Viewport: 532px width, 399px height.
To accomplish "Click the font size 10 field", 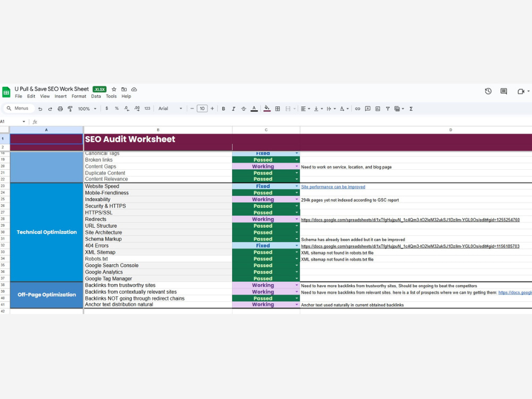I will [x=202, y=109].
